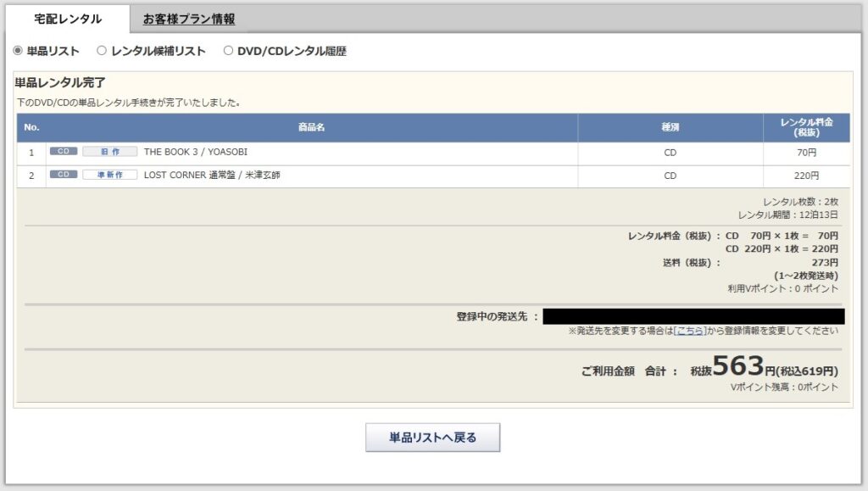Click the レンタル期間:12泊13日 text
Screen dimensions: 868x491
pos(787,215)
